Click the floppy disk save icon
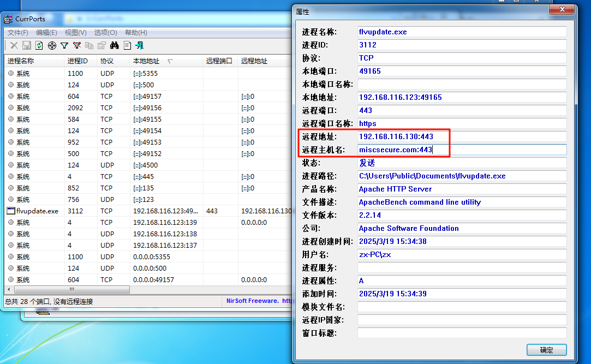This screenshot has height=364, width=591. click(27, 45)
